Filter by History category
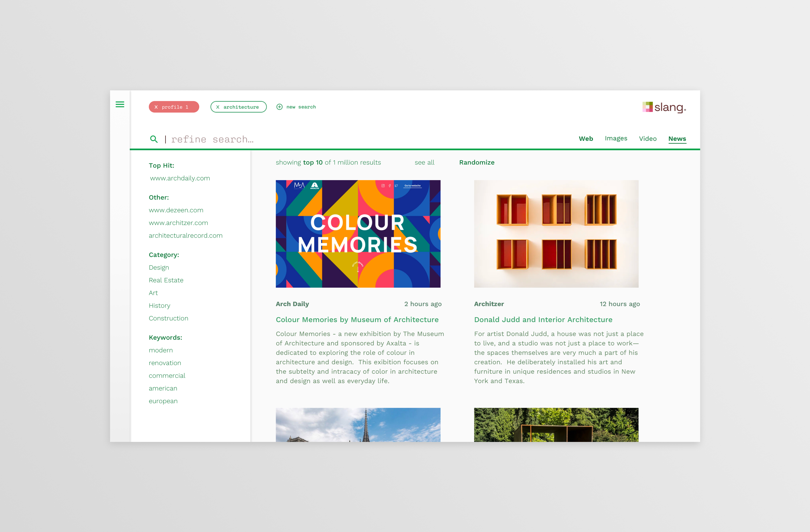The height and width of the screenshot is (532, 810). (159, 306)
